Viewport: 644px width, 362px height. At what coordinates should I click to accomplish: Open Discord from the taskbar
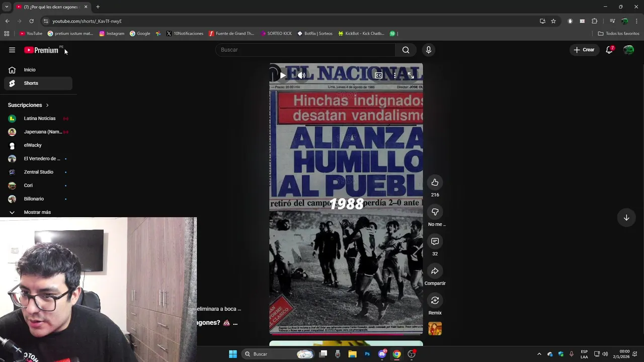(382, 354)
